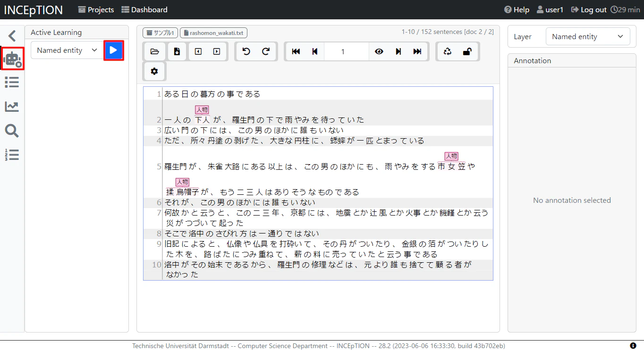This screenshot has width=644, height=350.
Task: Open the bulleted list sidebar panel
Action: [x=12, y=83]
